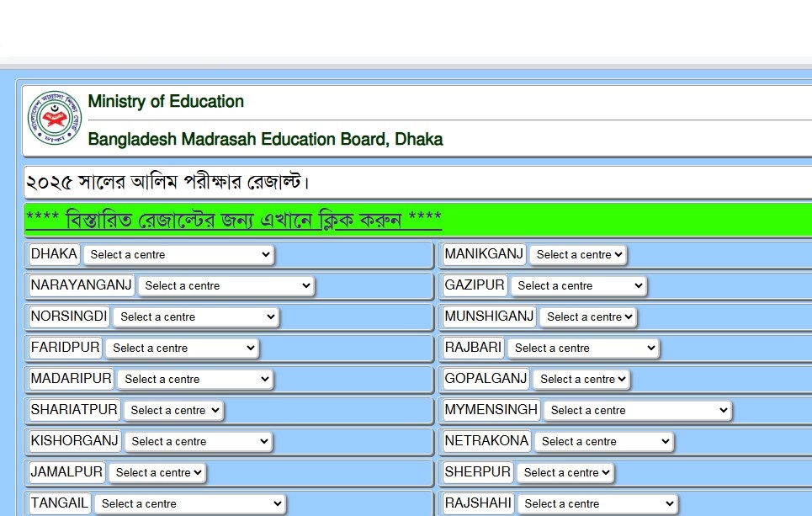The width and height of the screenshot is (812, 516).
Task: Open the JAMALPUR centre dropdown
Action: point(157,472)
